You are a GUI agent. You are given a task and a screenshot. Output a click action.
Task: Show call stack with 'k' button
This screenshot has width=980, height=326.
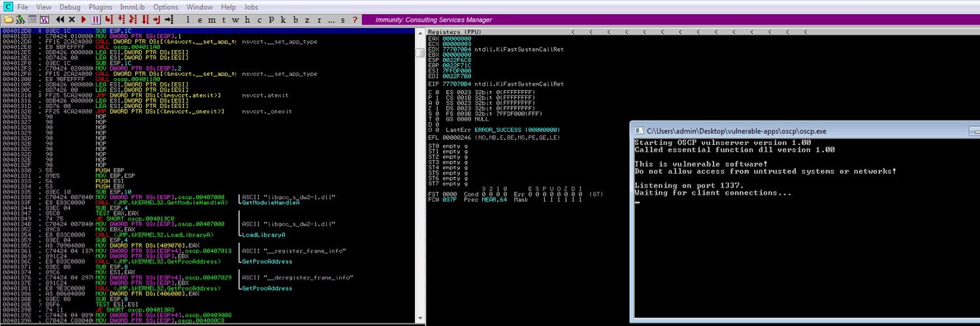tap(283, 20)
